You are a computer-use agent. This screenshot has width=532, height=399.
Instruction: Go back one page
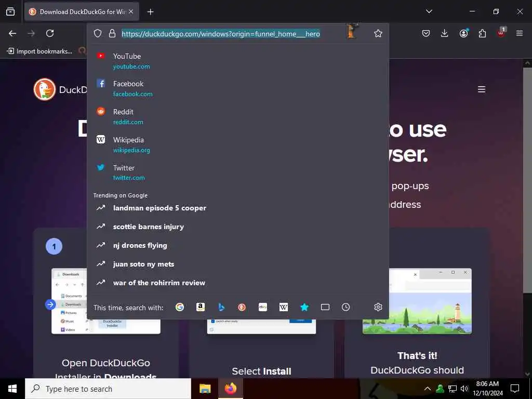tap(12, 33)
